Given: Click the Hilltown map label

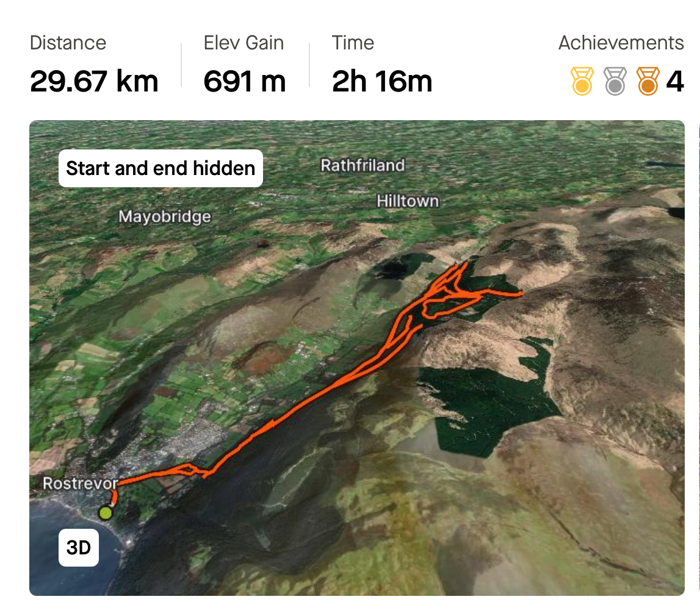Looking at the screenshot, I should click(x=407, y=201).
